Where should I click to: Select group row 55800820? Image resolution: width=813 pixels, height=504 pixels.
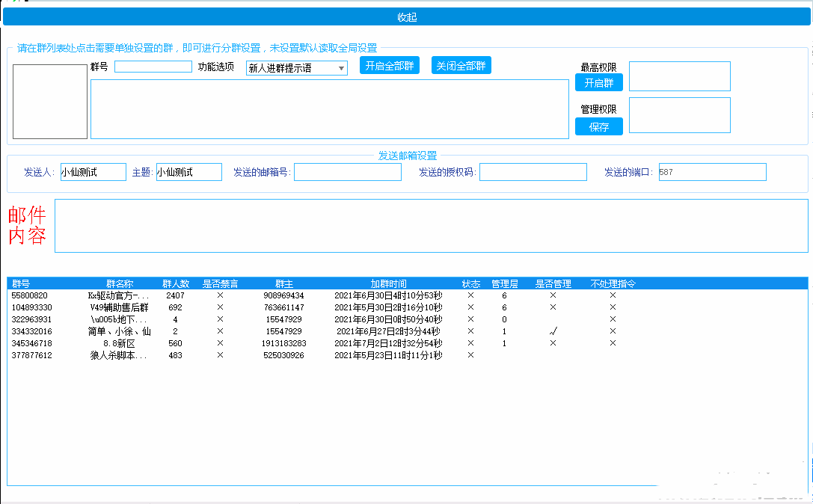30,295
